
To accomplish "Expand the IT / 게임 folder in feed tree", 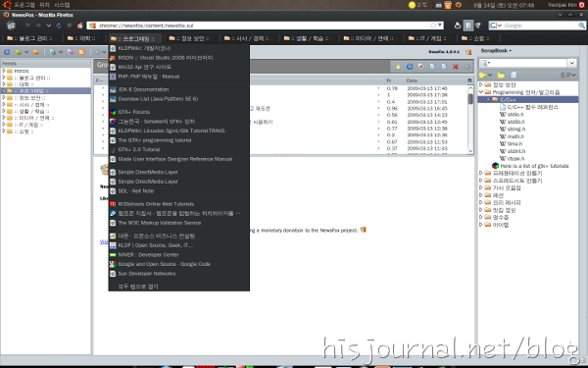I will coord(4,125).
